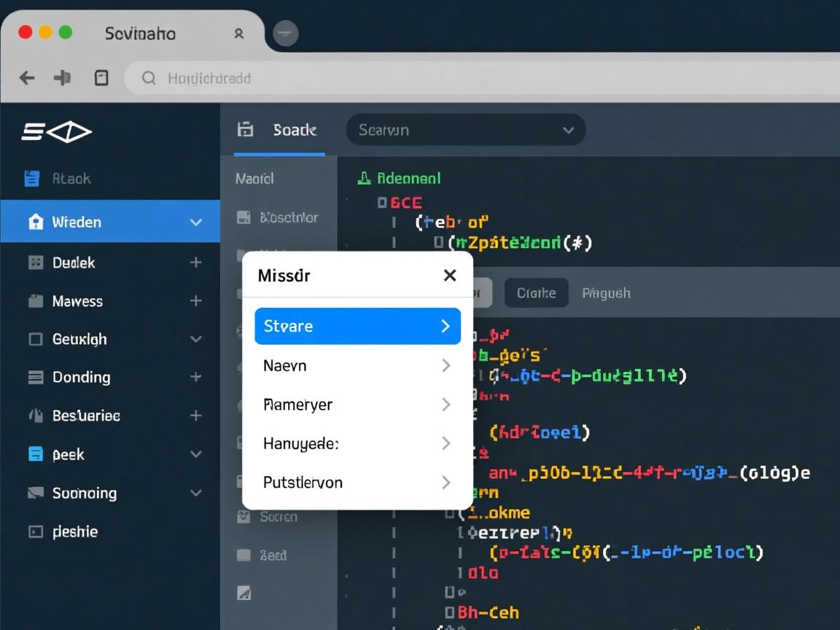Open Putstlervon menu entry
Screen dimensions: 840x630
357,482
